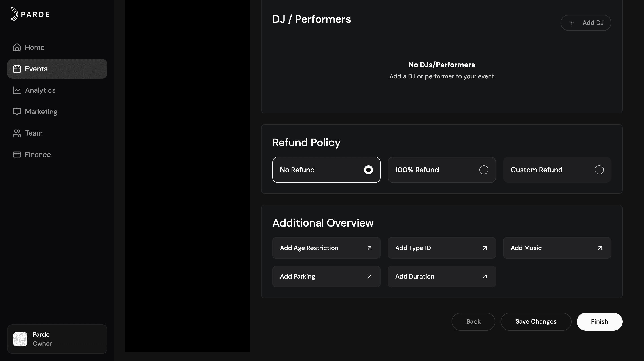Choose the 100% Refund radio button
Viewport: 644px width, 361px height.
click(x=484, y=170)
